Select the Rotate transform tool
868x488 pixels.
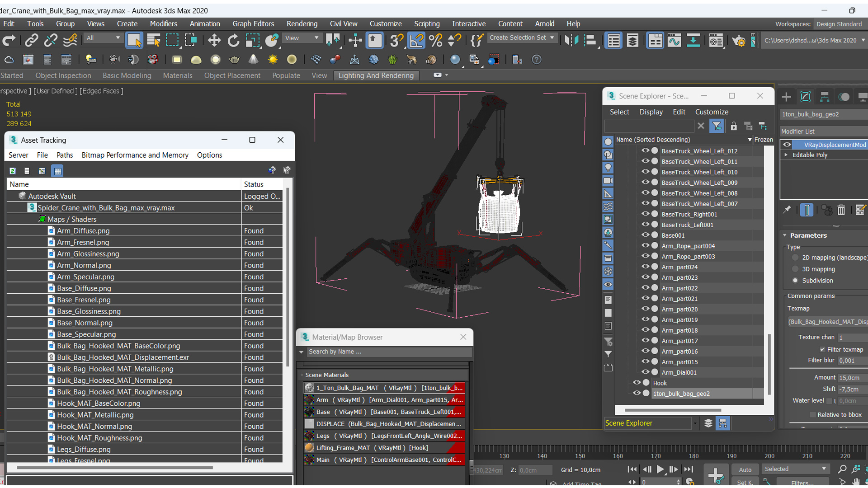tap(233, 41)
